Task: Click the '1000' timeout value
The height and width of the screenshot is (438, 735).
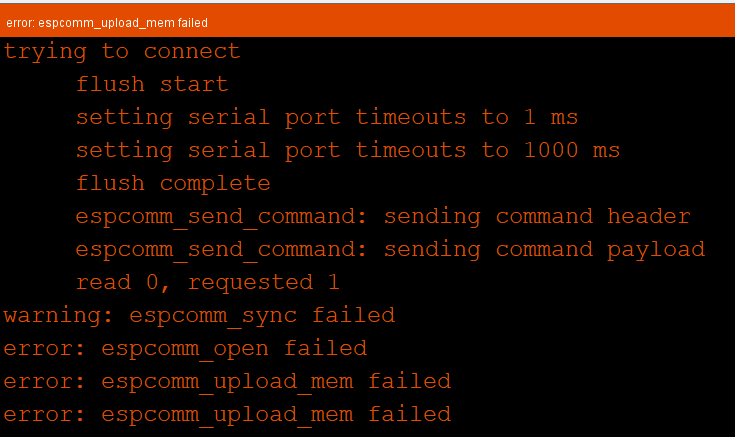Action: (x=551, y=150)
